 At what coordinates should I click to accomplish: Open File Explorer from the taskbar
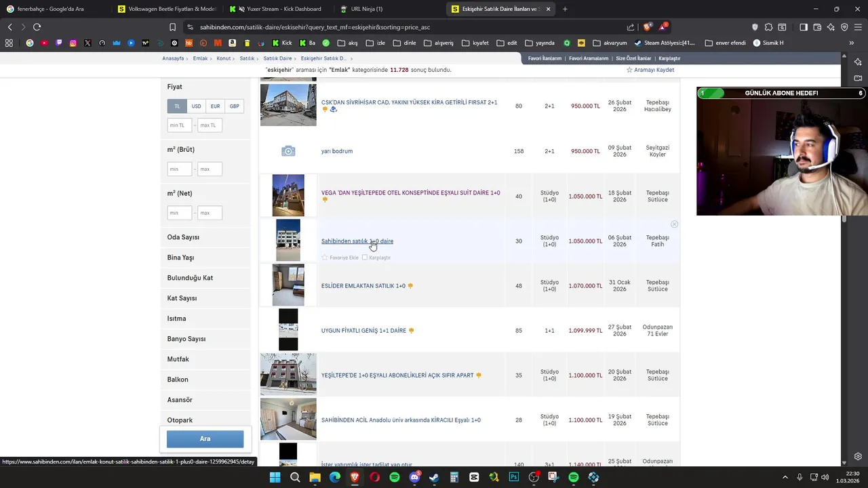coord(315,477)
